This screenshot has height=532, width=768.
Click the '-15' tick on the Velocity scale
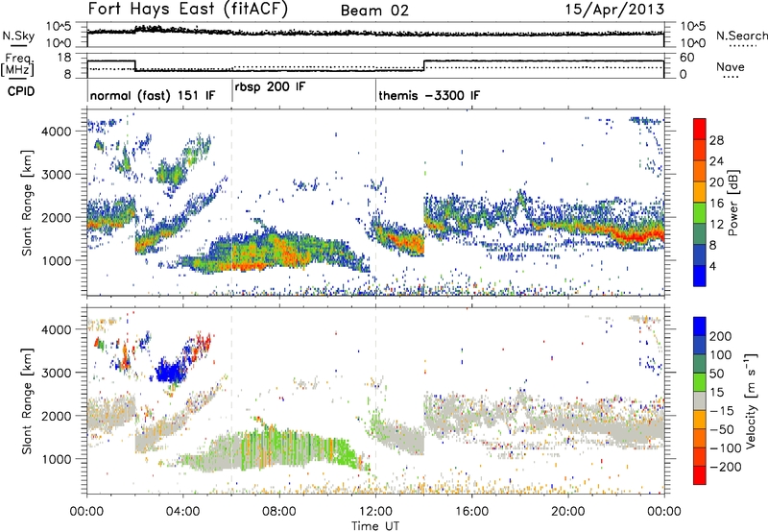coord(721,411)
